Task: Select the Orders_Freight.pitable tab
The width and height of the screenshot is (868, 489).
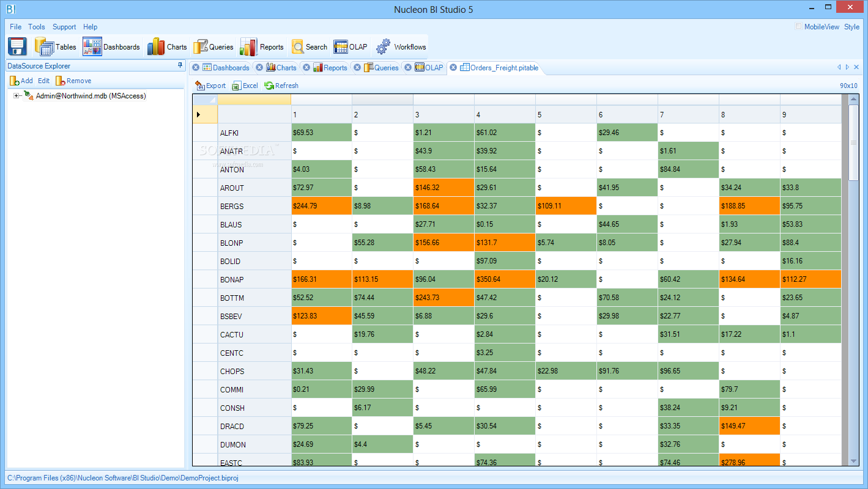Action: tap(499, 67)
